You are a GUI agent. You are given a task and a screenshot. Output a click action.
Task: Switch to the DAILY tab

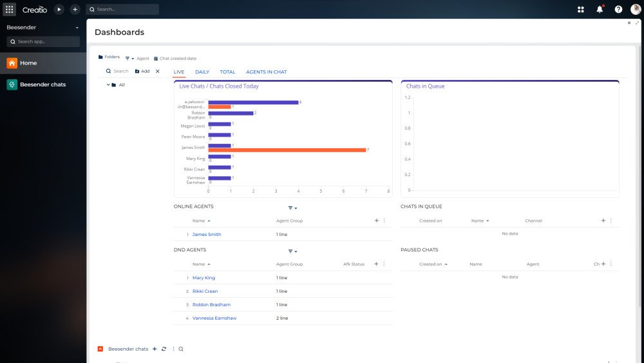point(202,72)
